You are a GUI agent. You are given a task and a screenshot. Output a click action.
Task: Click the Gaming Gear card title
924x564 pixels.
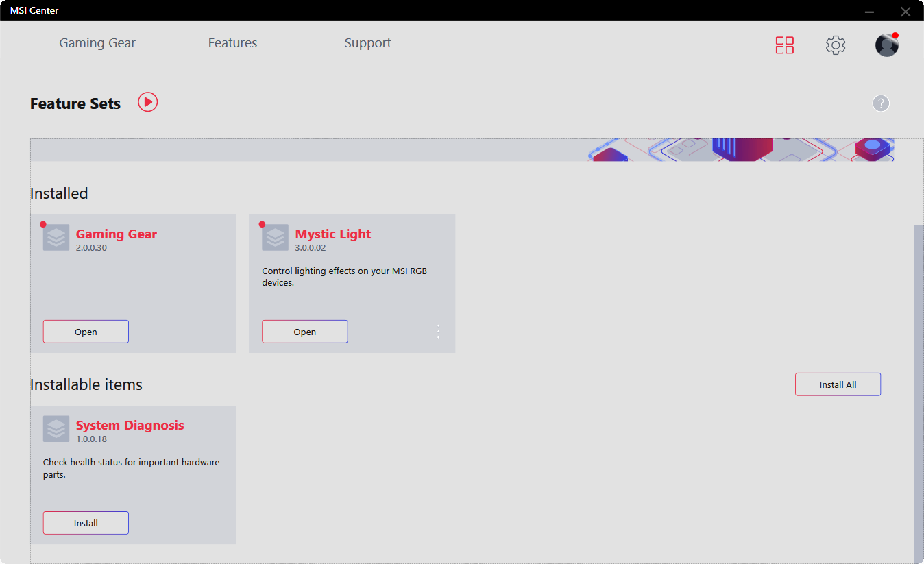[117, 234]
